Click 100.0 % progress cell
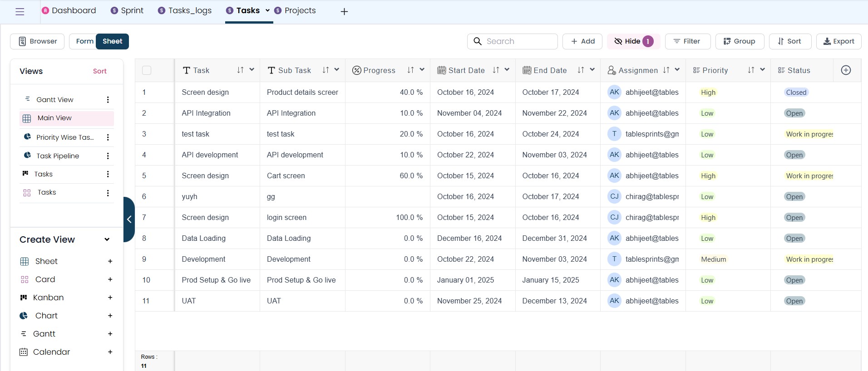The image size is (868, 371). pos(388,218)
